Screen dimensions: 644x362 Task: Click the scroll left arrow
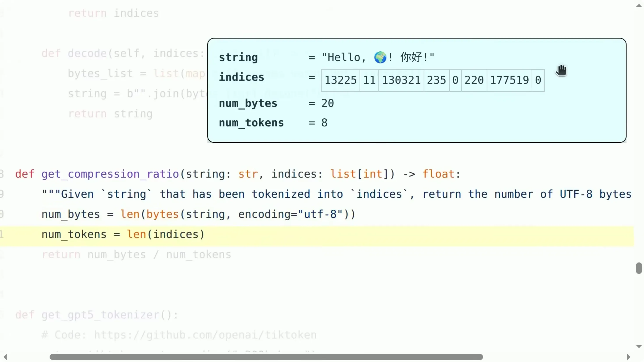(5, 357)
